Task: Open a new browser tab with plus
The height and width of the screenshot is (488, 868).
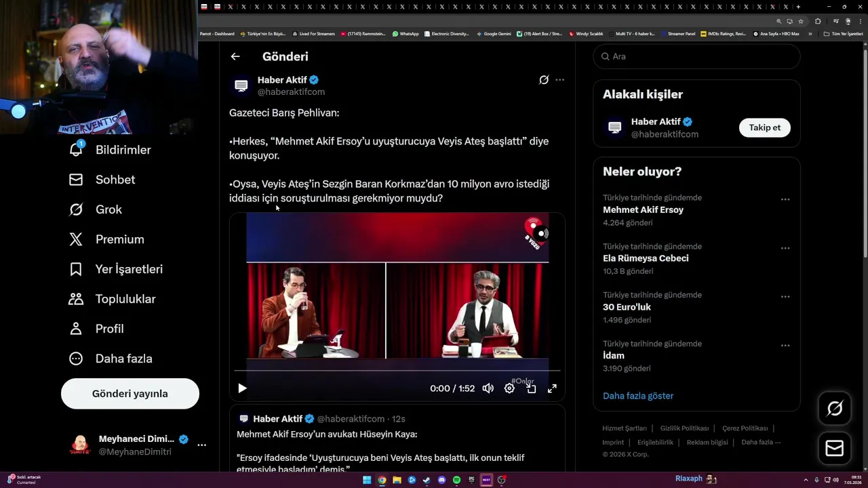Action: click(x=798, y=7)
